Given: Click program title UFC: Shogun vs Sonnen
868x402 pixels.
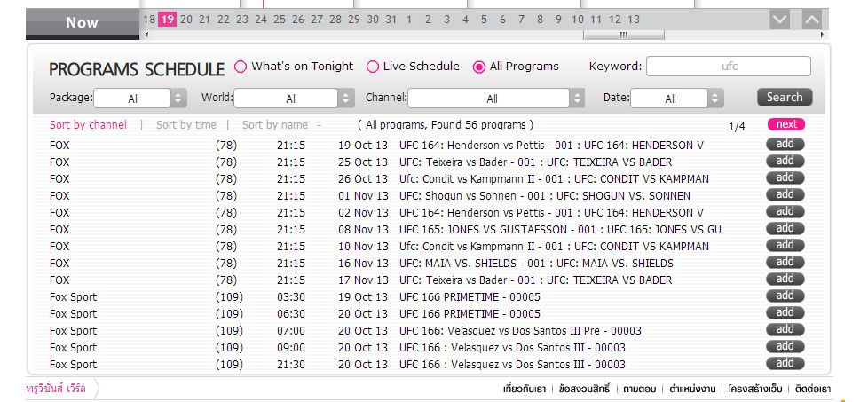Looking at the screenshot, I should coord(545,196).
